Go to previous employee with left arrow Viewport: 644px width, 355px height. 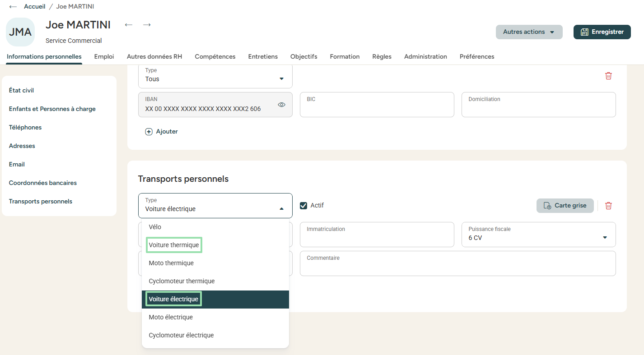(x=129, y=25)
